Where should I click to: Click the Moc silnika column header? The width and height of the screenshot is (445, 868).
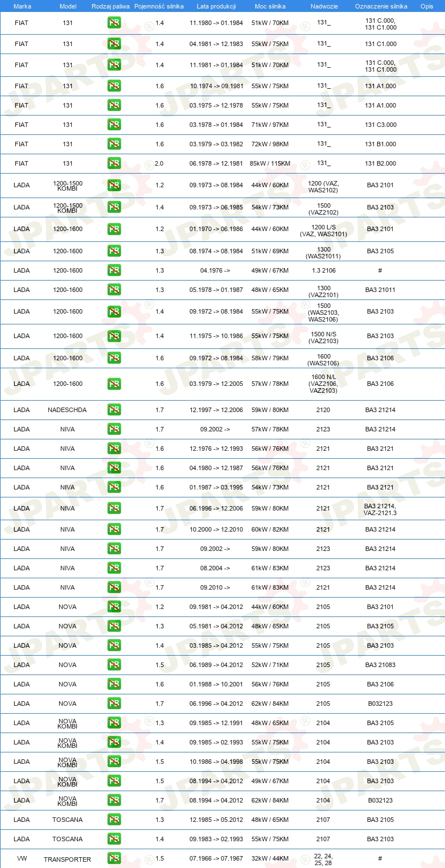pos(270,6)
